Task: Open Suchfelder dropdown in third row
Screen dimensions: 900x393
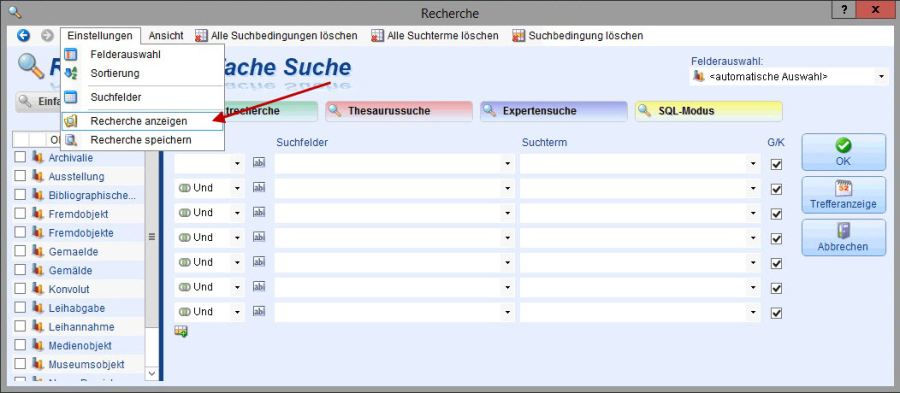Action: coord(507,212)
